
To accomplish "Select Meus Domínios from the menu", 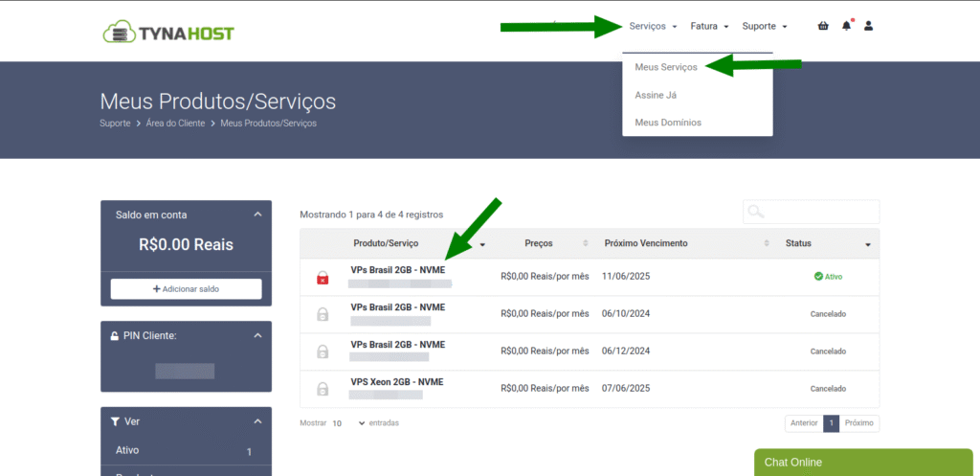I will click(x=667, y=123).
